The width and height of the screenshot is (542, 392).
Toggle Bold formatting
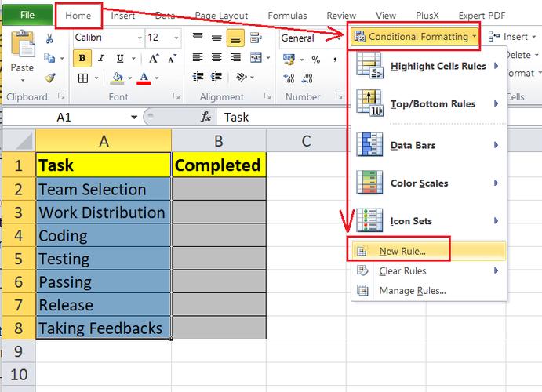pyautogui.click(x=82, y=58)
